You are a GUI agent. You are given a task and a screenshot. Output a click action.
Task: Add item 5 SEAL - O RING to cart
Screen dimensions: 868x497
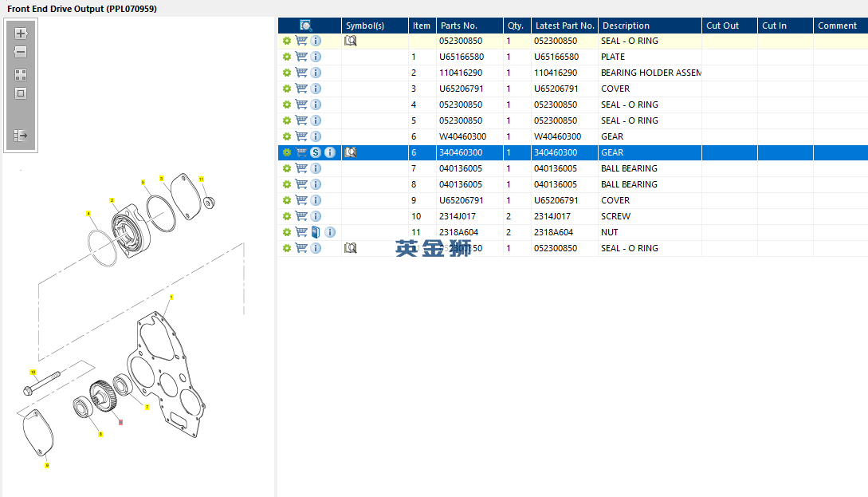coord(301,120)
